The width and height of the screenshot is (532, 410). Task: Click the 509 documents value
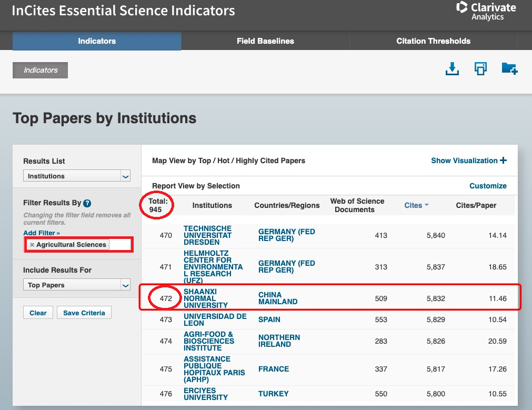pos(380,298)
